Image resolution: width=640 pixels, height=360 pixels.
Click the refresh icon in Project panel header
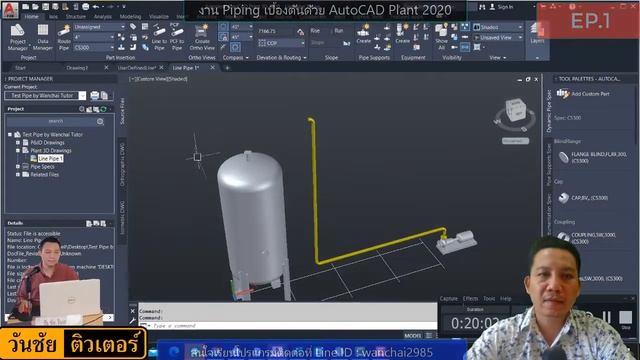click(x=103, y=109)
